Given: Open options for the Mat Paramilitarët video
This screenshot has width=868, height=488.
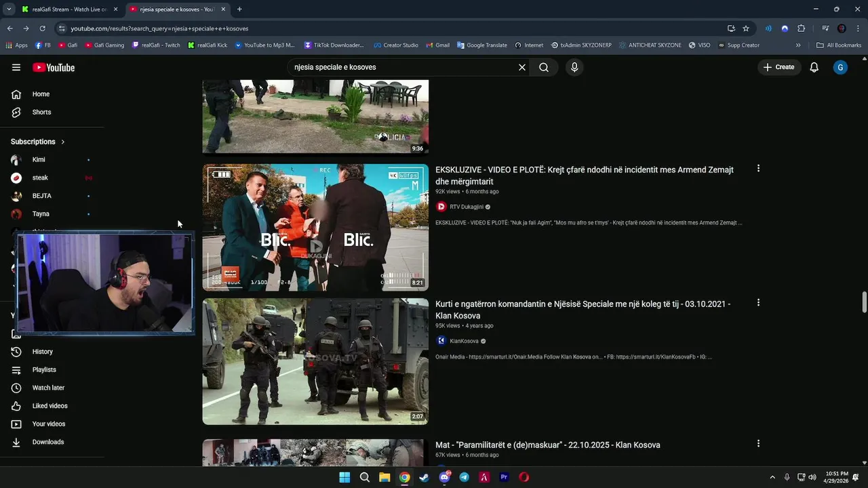Looking at the screenshot, I should [758, 443].
